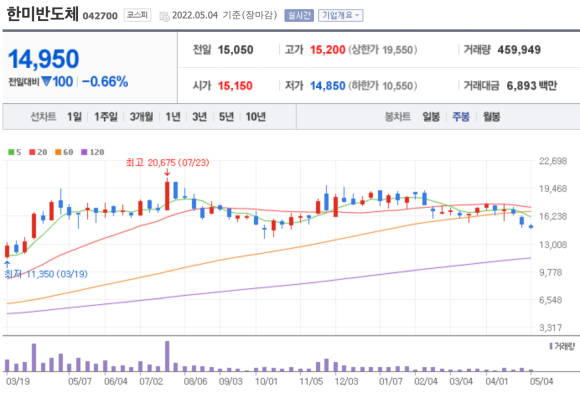Viewport: 580px width, 393px height.
Task: Click the 03/19 date axis label
Action: pyautogui.click(x=18, y=381)
